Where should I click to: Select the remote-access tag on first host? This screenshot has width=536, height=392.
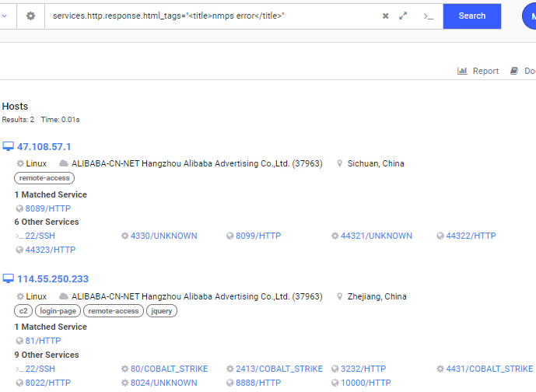(44, 178)
